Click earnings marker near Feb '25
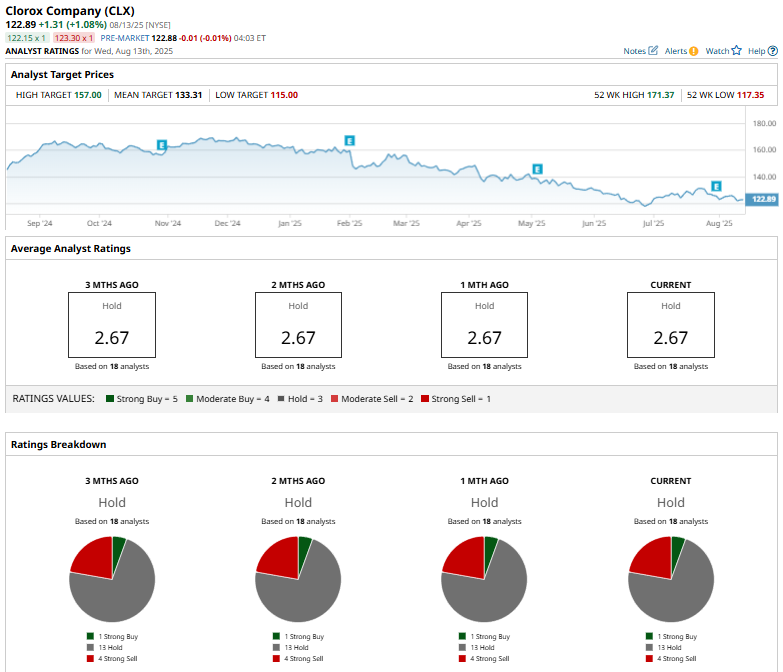783x672 pixels. [350, 141]
